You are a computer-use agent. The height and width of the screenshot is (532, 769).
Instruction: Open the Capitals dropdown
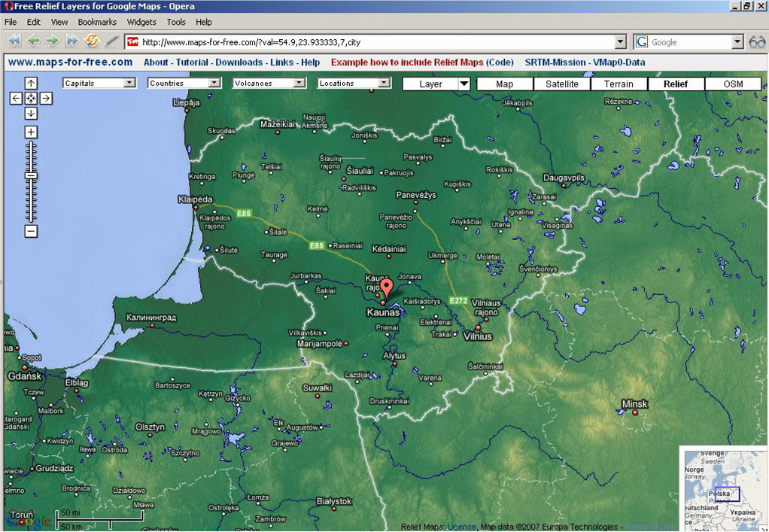click(99, 84)
